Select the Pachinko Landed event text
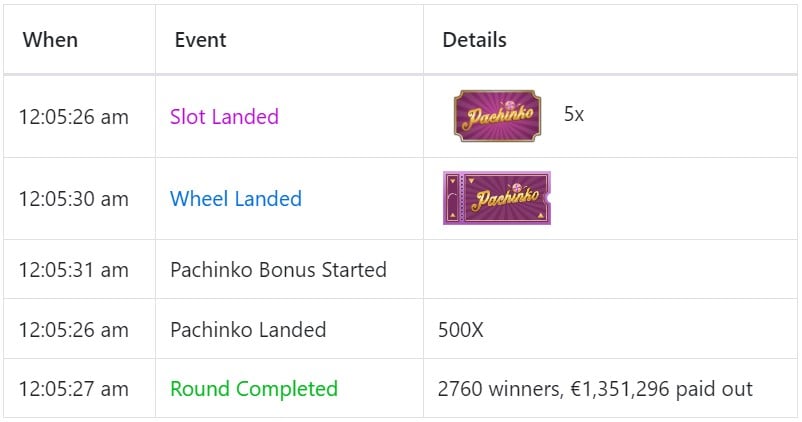 248,329
